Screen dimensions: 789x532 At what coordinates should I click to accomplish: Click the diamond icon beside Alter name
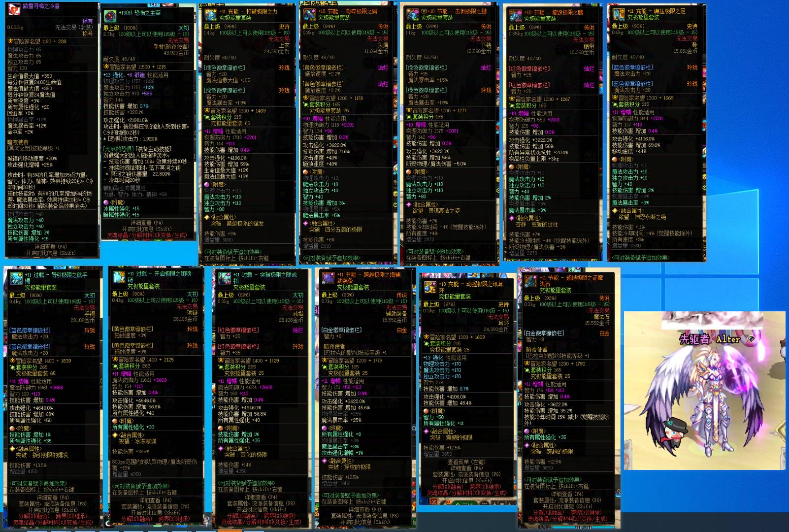coord(750,339)
